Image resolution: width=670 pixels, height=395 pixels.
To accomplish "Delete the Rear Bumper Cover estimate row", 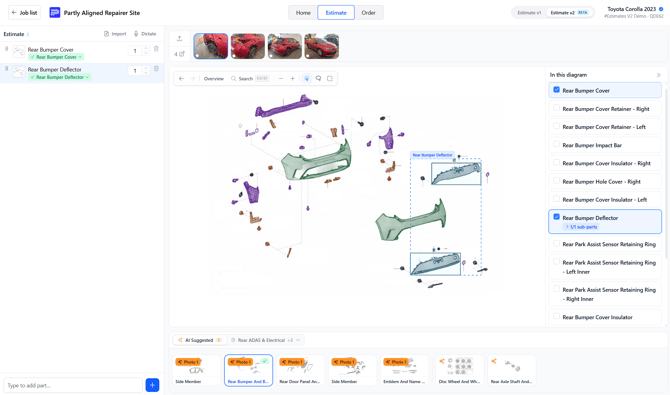I will [x=156, y=49].
